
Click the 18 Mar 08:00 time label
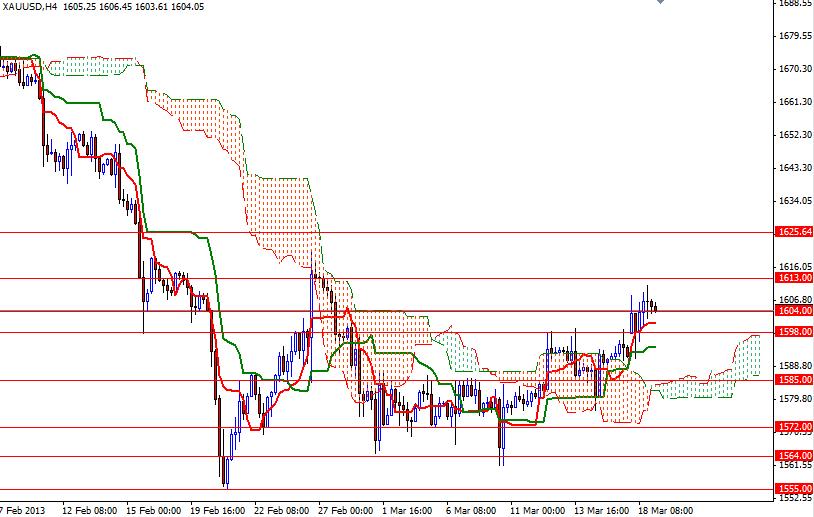coord(666,510)
